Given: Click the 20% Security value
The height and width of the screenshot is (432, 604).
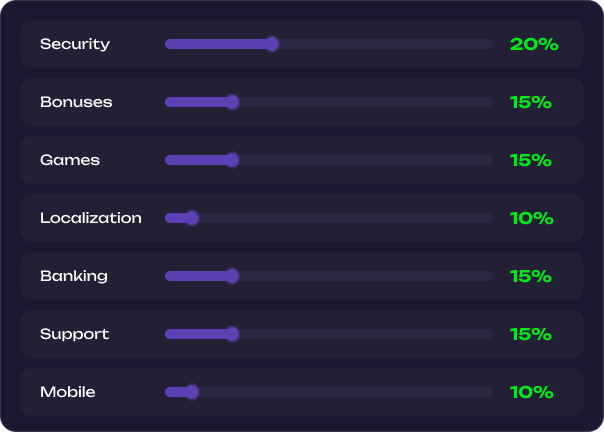Looking at the screenshot, I should pyautogui.click(x=534, y=44).
